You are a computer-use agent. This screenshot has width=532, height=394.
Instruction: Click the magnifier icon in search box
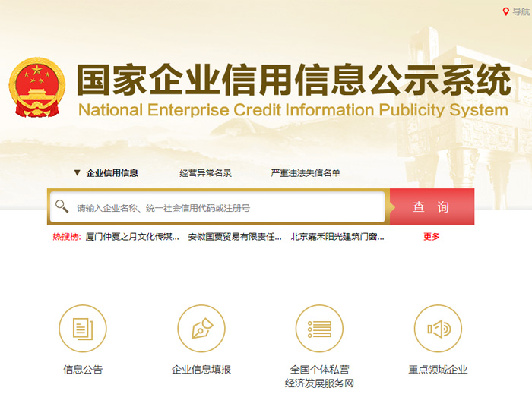pos(62,206)
